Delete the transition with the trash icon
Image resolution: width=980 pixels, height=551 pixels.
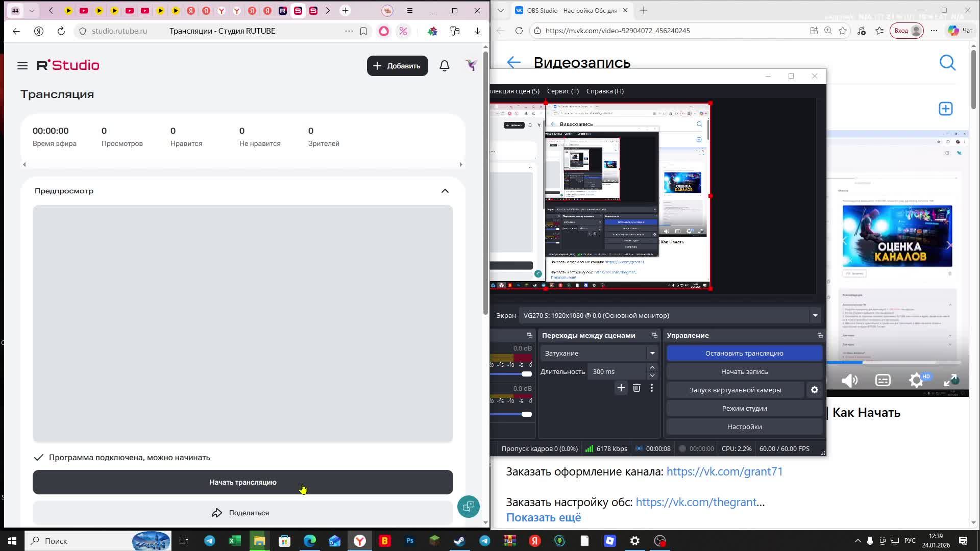636,388
